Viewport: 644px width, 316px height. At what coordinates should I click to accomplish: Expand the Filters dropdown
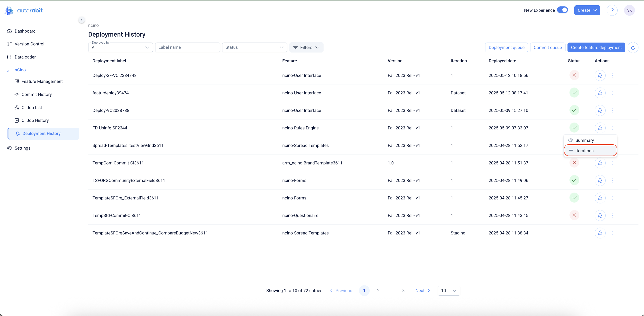click(x=306, y=47)
